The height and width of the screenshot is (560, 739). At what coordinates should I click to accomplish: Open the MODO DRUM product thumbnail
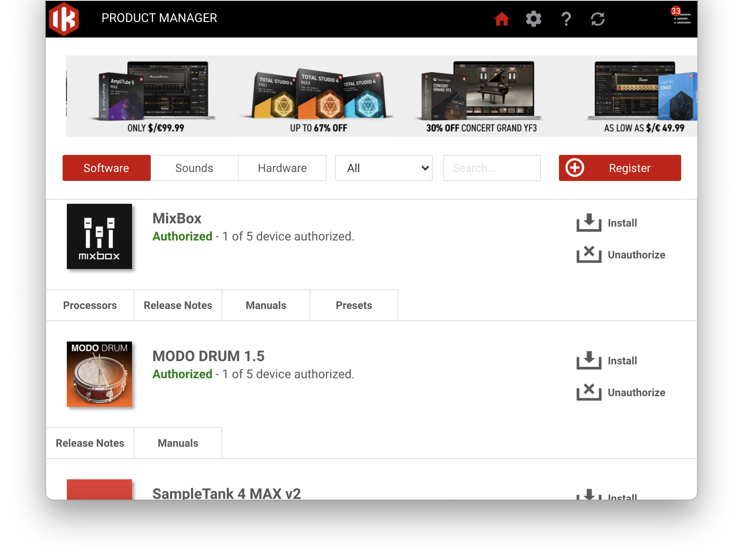click(x=99, y=374)
